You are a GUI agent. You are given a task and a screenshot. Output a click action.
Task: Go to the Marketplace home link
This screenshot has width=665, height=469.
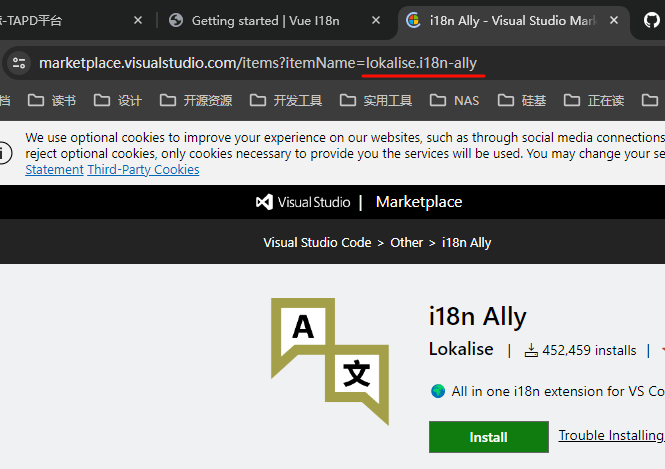click(x=419, y=202)
